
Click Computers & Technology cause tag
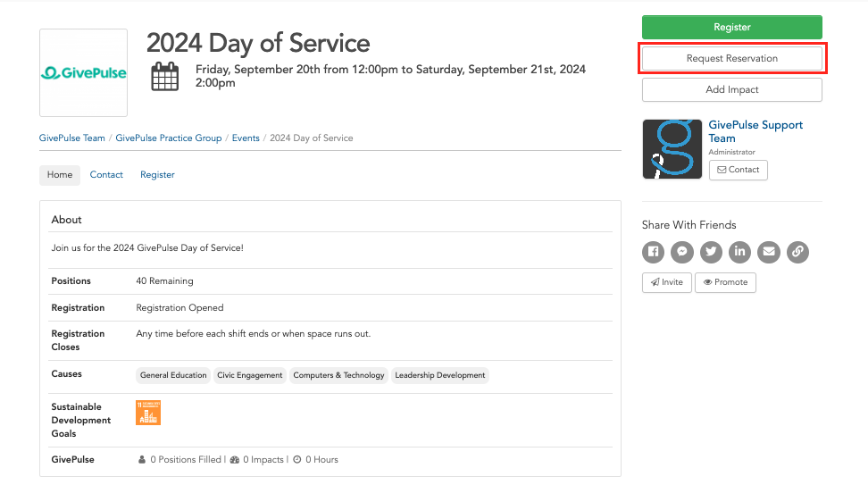[x=338, y=375]
